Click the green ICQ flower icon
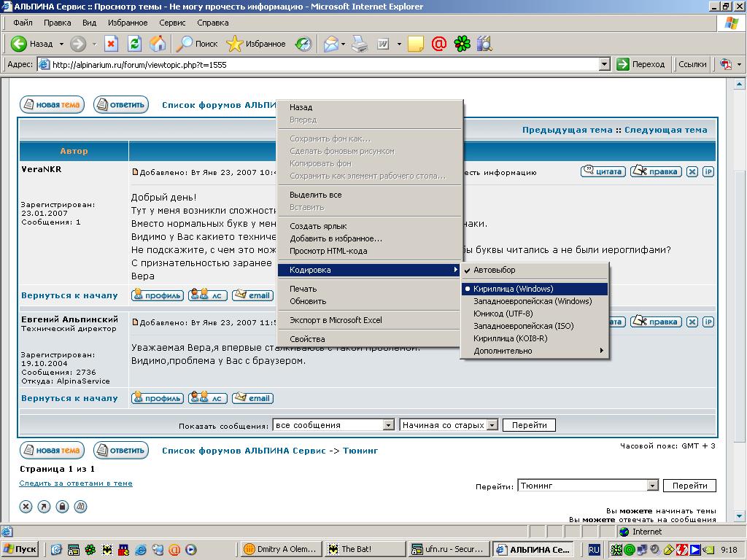Screen dimensions: 747x560 coord(462,44)
